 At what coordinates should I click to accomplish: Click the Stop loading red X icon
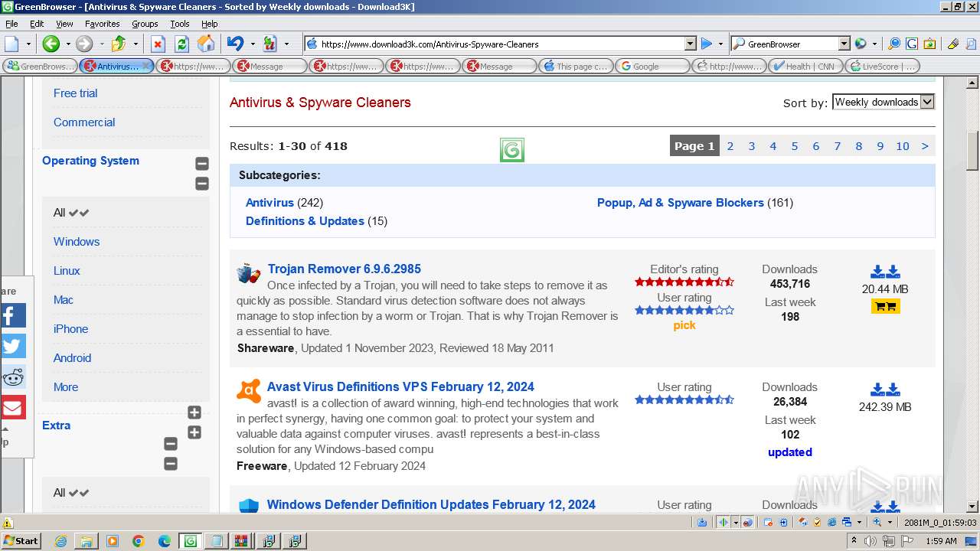point(158,44)
